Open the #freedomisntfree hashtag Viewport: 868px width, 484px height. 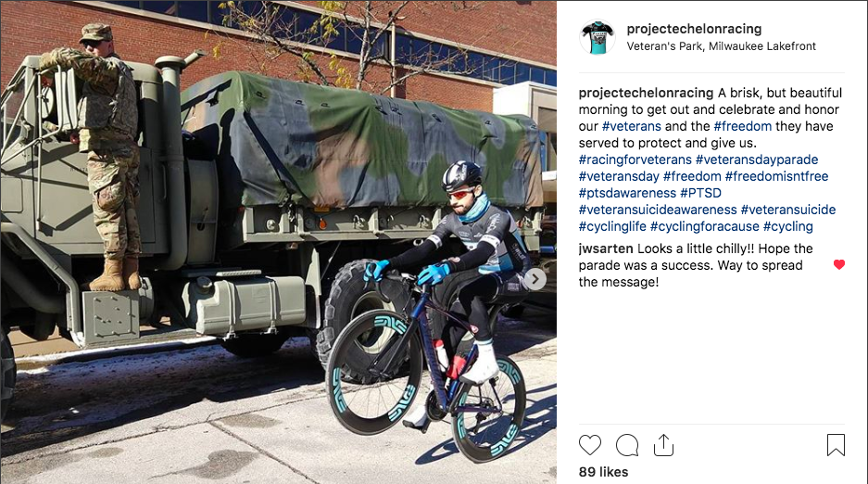[776, 177]
